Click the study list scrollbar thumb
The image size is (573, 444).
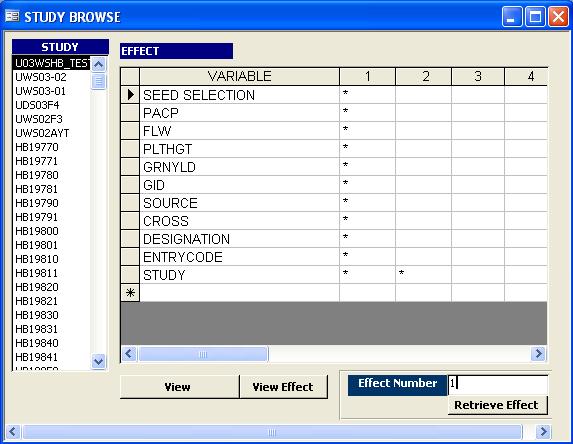click(x=98, y=81)
